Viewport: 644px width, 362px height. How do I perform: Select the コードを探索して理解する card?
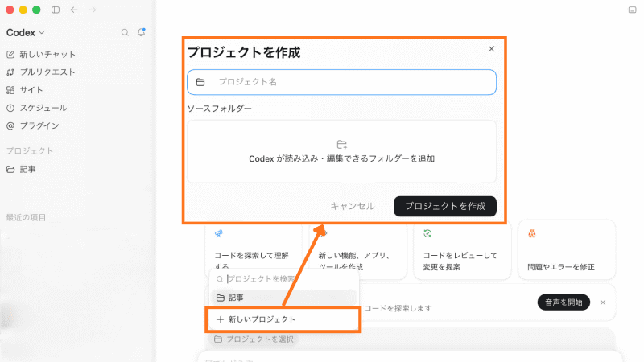tap(254, 250)
